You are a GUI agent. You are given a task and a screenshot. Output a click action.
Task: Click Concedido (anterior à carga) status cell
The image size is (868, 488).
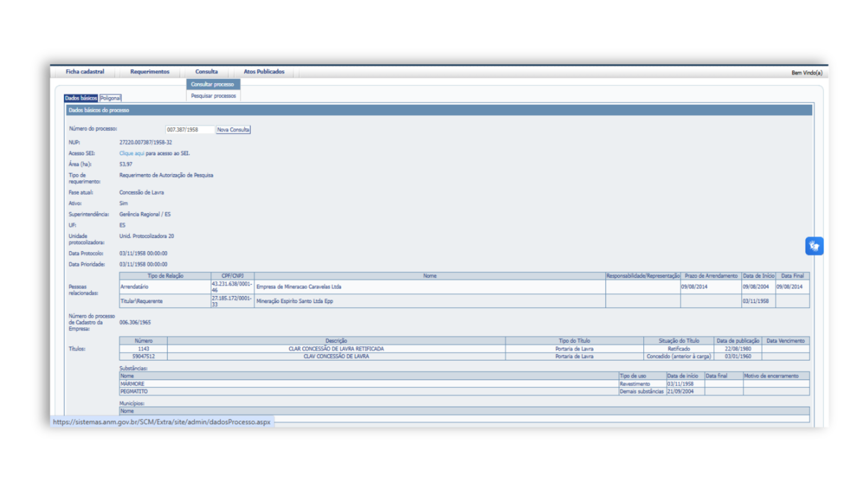coord(679,357)
